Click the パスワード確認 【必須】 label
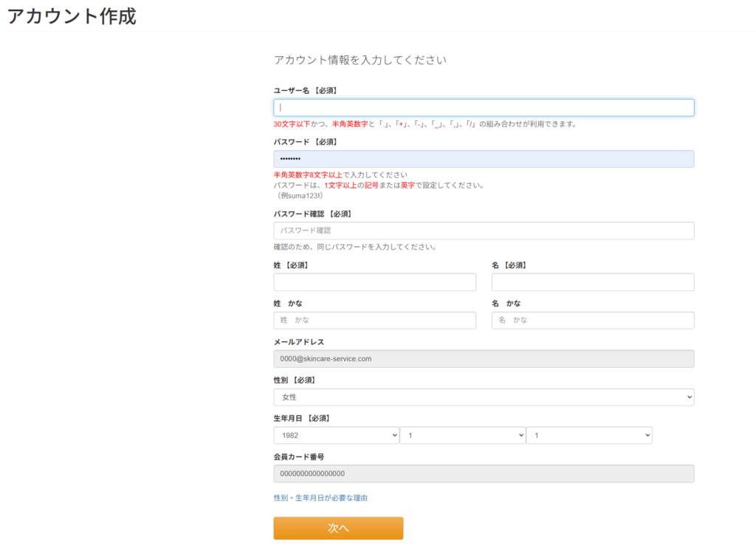The width and height of the screenshot is (756, 549). click(312, 214)
